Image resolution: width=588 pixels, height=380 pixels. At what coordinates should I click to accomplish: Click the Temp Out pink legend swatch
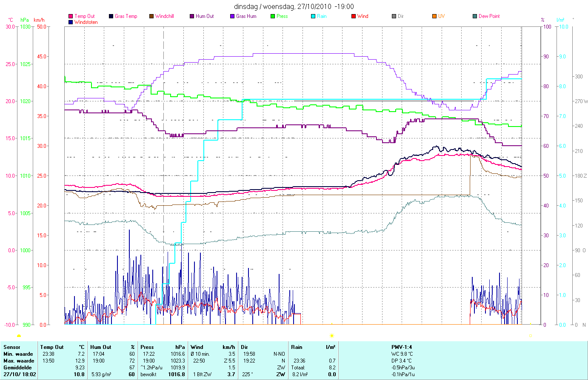71,16
